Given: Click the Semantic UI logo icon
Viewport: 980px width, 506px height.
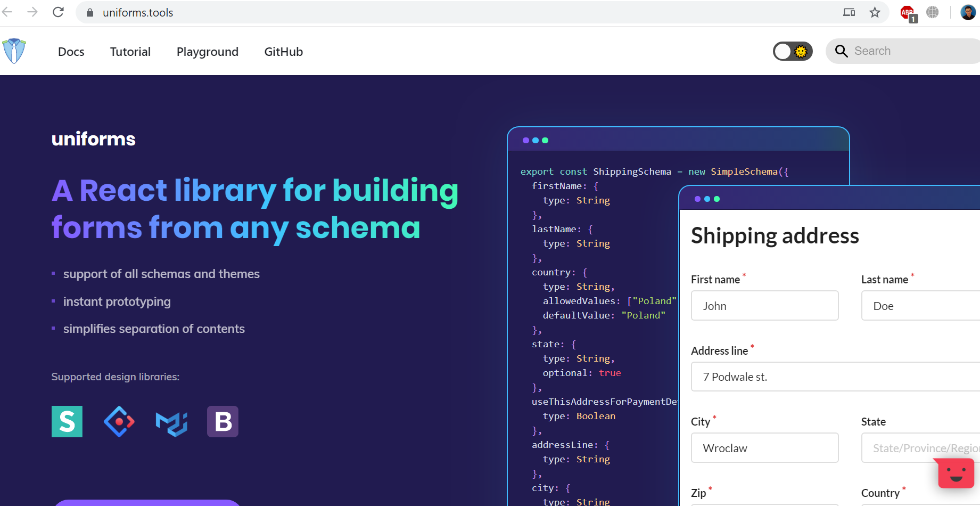Looking at the screenshot, I should (67, 421).
